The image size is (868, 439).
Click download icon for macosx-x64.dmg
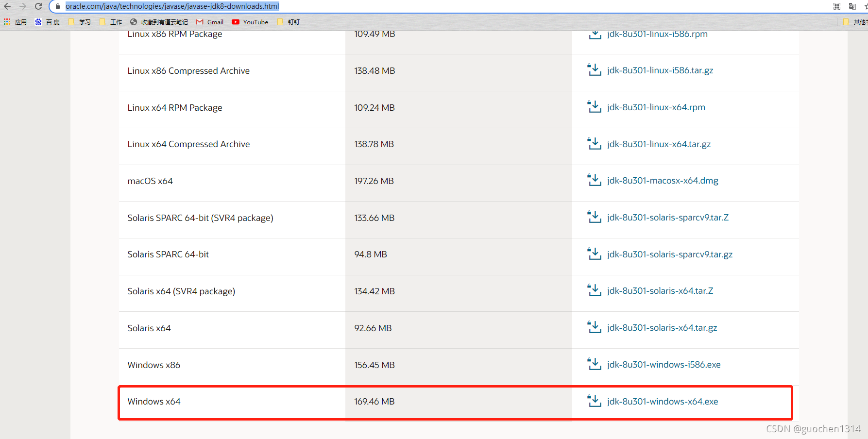click(595, 180)
